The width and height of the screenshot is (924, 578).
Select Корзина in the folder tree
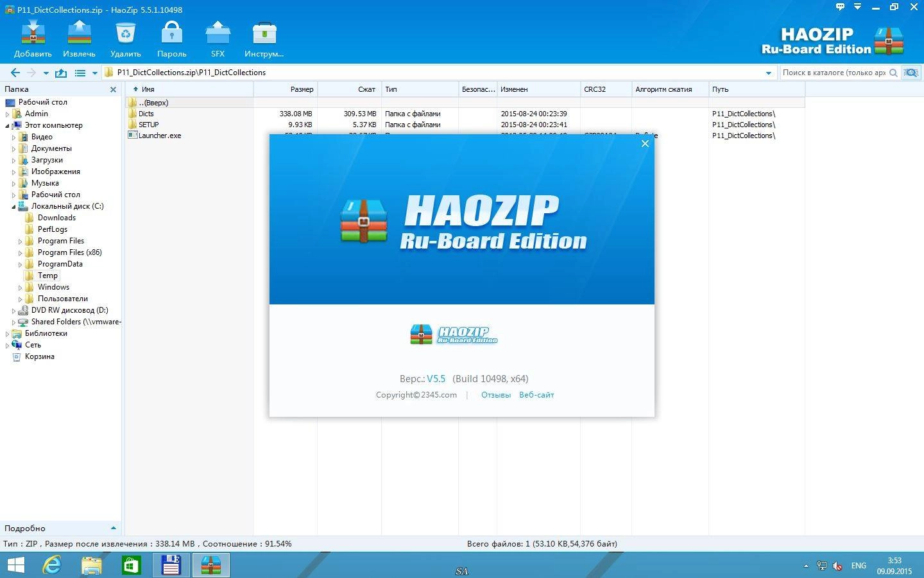(39, 356)
